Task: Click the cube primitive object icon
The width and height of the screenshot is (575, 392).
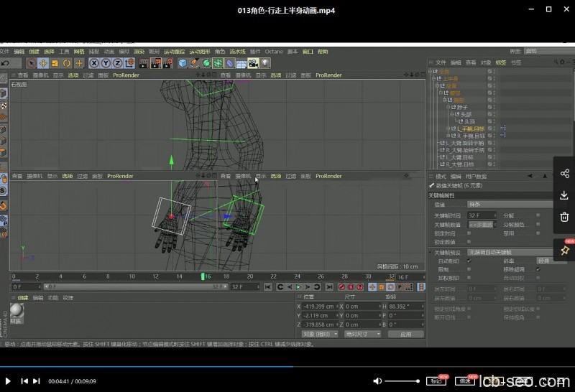Action: coord(183,63)
